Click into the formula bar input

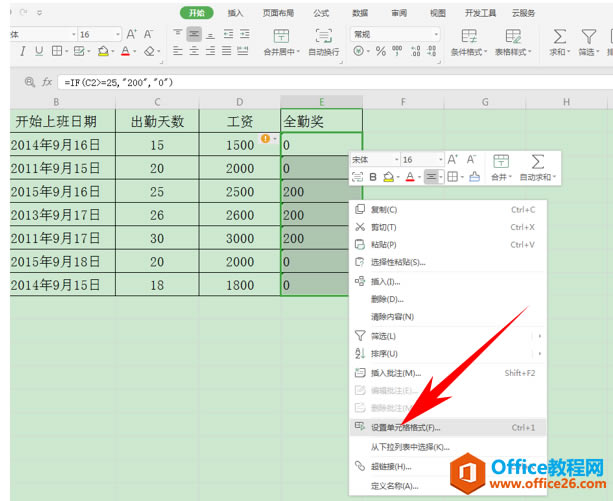click(x=335, y=82)
